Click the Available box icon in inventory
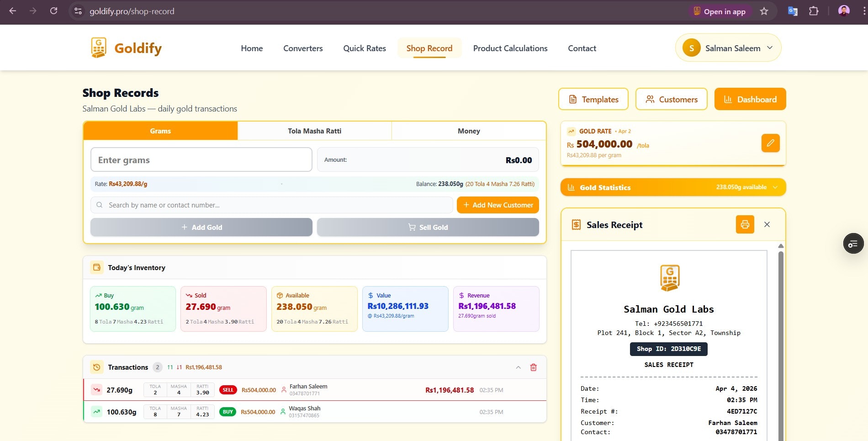The width and height of the screenshot is (868, 441). [280, 296]
